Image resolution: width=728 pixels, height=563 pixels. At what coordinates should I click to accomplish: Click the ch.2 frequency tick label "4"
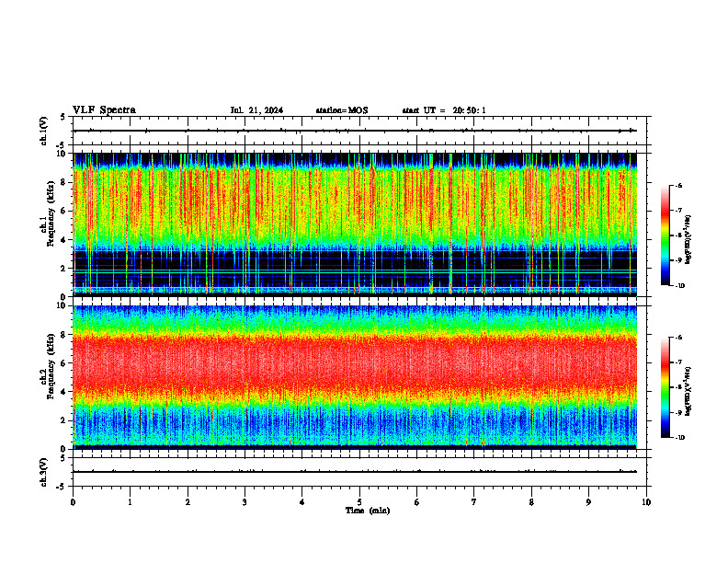(x=64, y=392)
